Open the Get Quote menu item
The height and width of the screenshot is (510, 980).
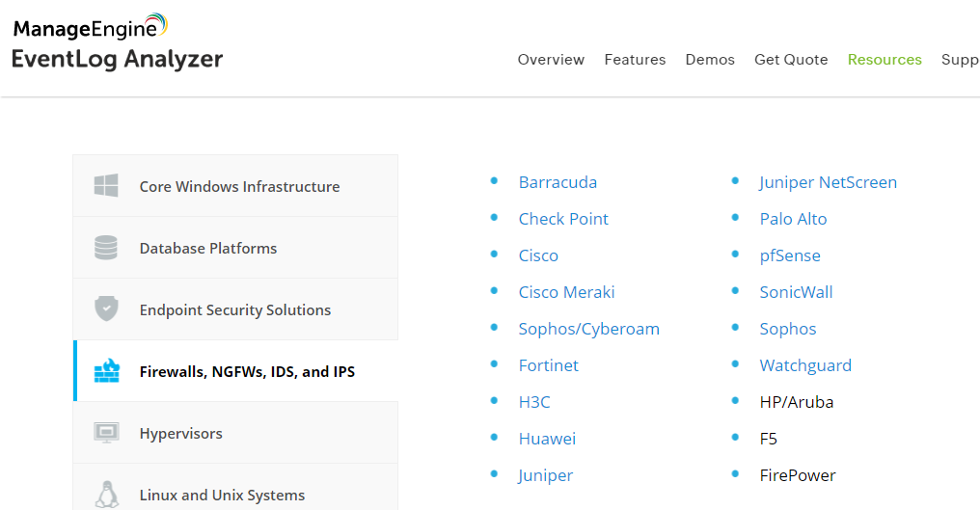pyautogui.click(x=791, y=60)
